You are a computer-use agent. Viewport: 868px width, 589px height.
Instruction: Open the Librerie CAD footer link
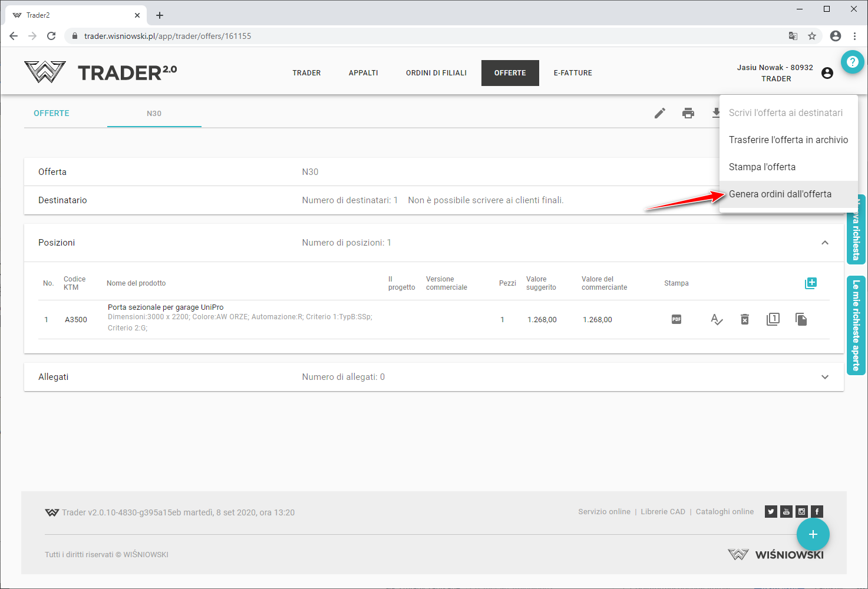[x=663, y=512]
